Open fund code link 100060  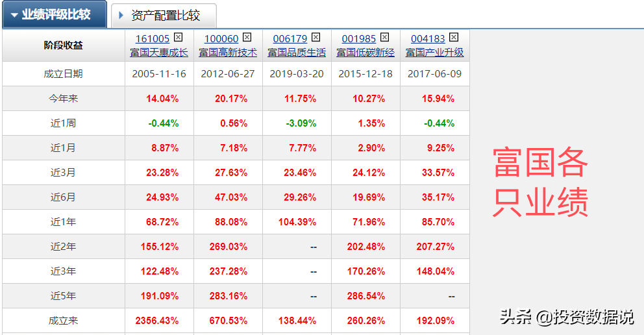[221, 39]
